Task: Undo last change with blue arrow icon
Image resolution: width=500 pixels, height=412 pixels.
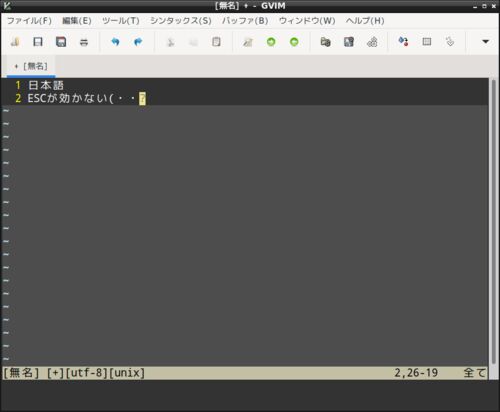Action: [x=115, y=42]
